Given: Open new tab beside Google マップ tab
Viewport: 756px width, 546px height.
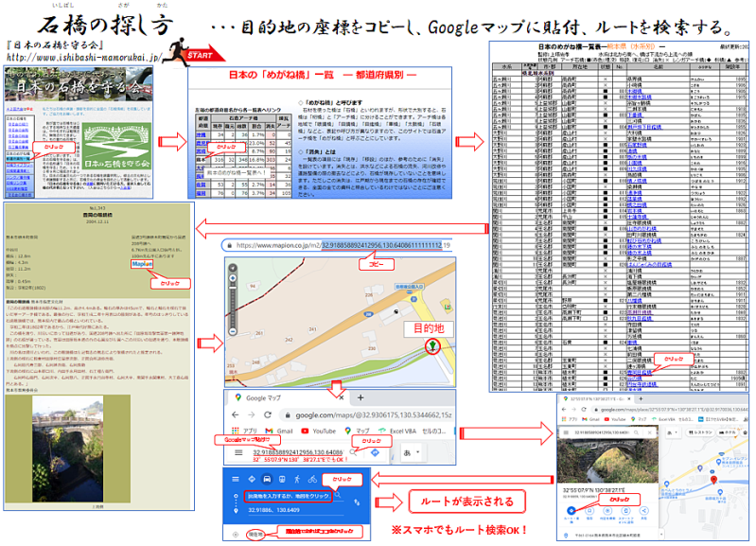Looking at the screenshot, I should [360, 397].
